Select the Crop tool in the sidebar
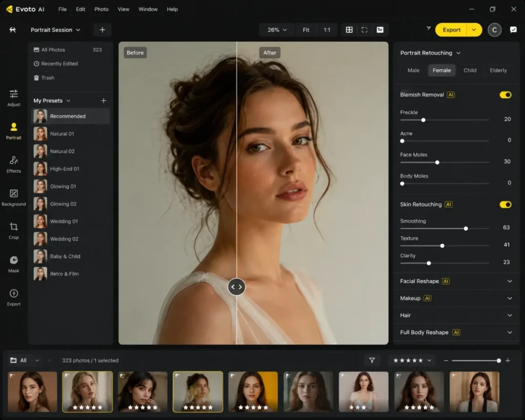This screenshot has height=420, width=525. point(14,231)
